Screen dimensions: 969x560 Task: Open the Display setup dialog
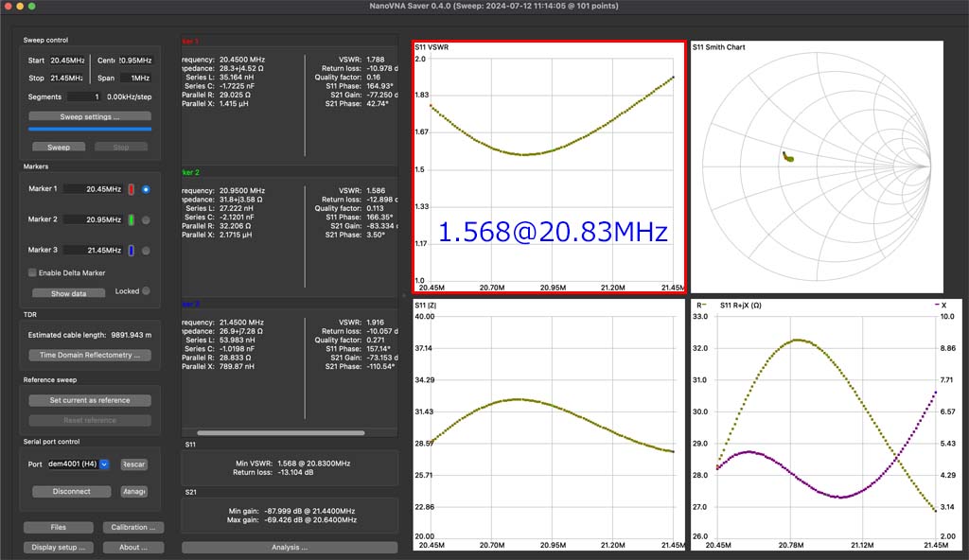point(59,548)
